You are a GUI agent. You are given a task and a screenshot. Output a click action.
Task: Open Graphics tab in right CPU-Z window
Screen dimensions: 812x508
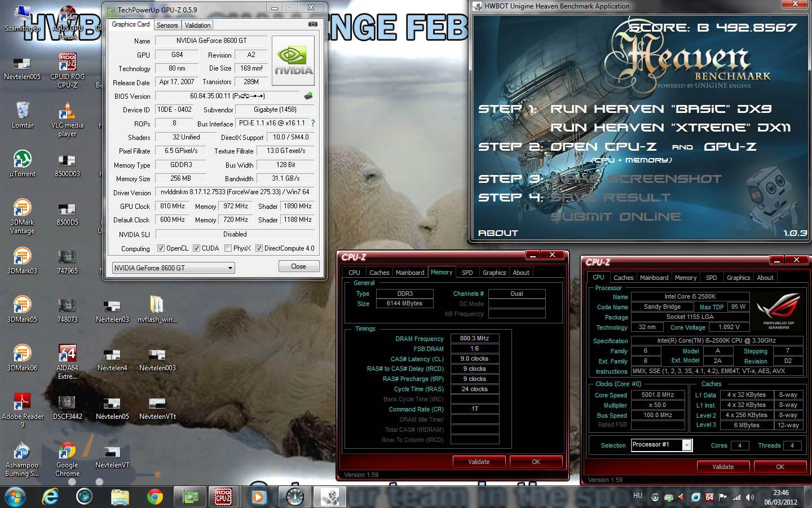coord(738,277)
